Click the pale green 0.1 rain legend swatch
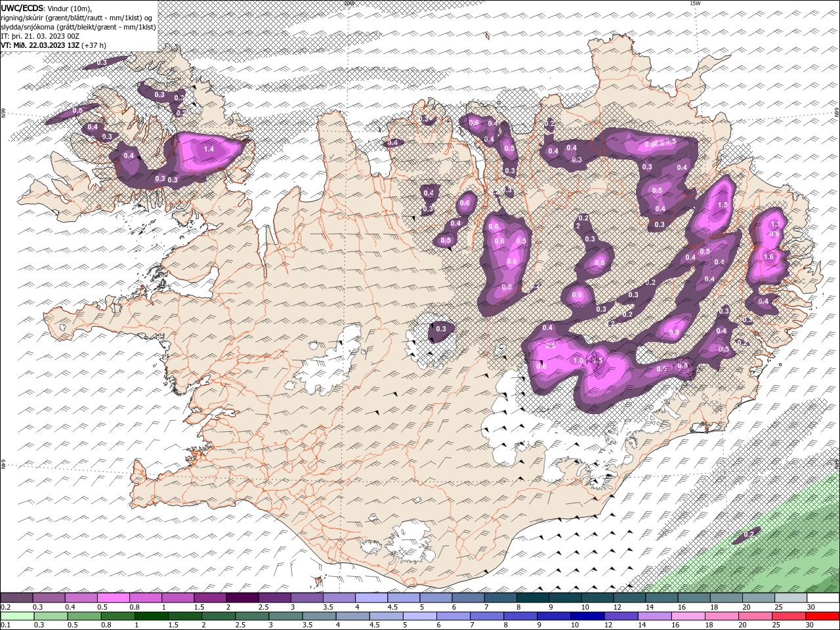This screenshot has width=840, height=630. tap(17, 616)
